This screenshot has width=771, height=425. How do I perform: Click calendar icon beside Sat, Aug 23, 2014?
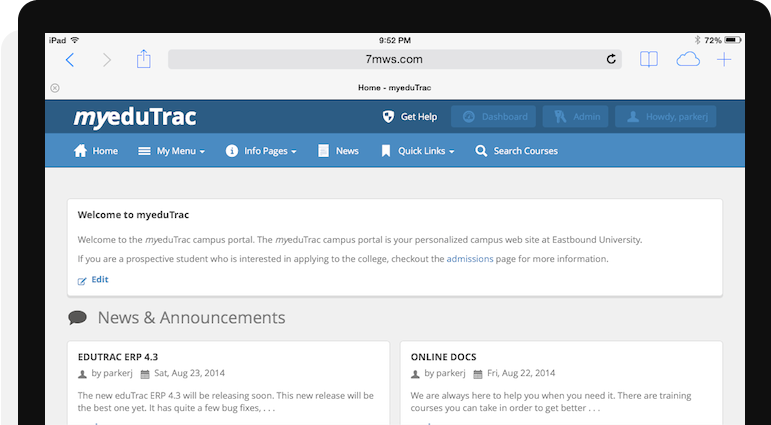(145, 374)
